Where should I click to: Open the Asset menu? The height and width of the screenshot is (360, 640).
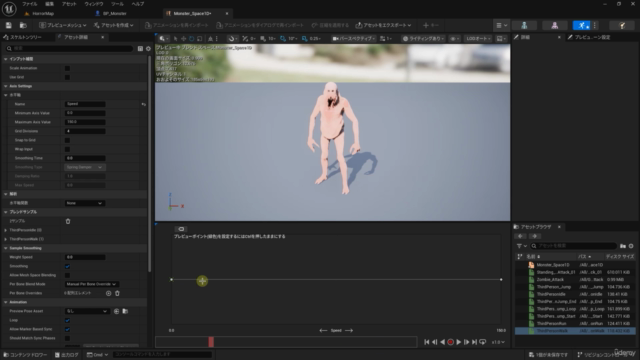click(x=69, y=4)
